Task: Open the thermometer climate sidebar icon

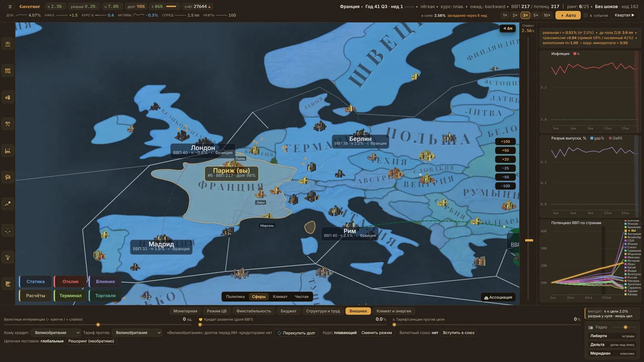Action: coord(8,257)
